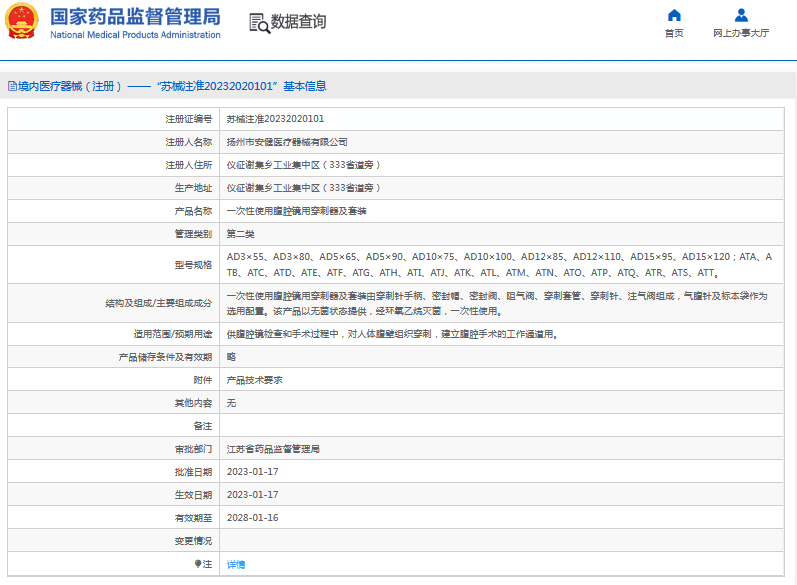Click the 注册人名称 row label
The width and height of the screenshot is (797, 585).
pyautogui.click(x=189, y=142)
